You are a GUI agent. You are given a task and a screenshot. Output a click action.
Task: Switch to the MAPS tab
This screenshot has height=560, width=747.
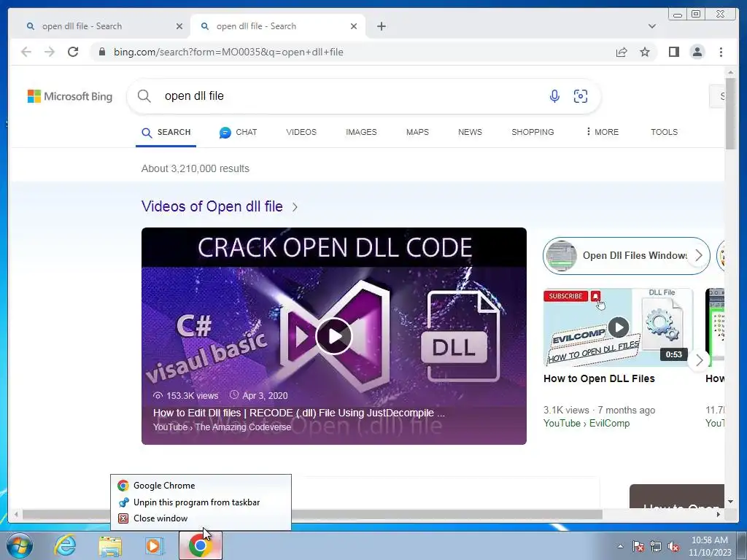point(417,133)
